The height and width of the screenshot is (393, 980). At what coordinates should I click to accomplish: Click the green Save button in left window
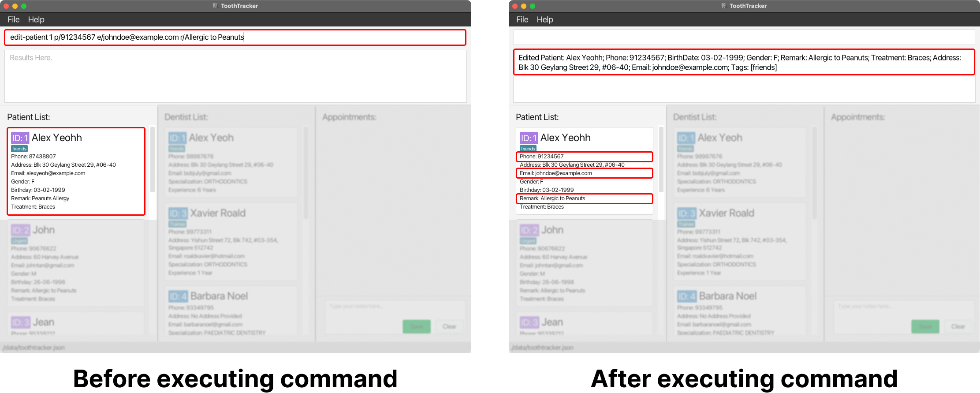(x=417, y=326)
